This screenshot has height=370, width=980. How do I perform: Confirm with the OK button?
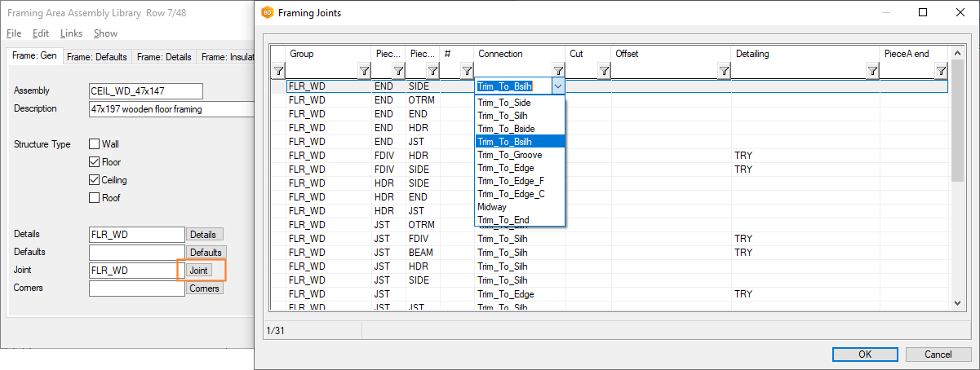(x=865, y=355)
